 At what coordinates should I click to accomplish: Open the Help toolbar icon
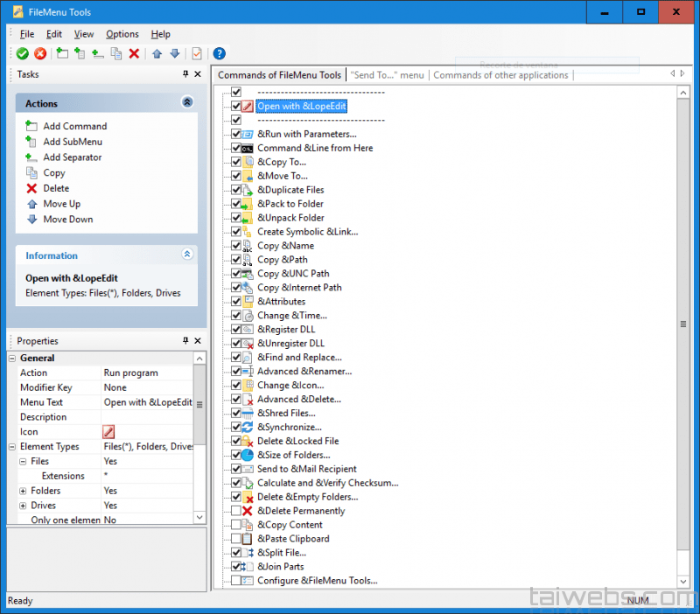(x=218, y=53)
